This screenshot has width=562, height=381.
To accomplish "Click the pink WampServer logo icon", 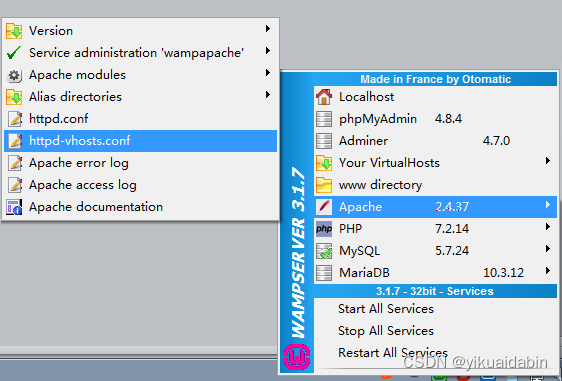I will pyautogui.click(x=297, y=357).
